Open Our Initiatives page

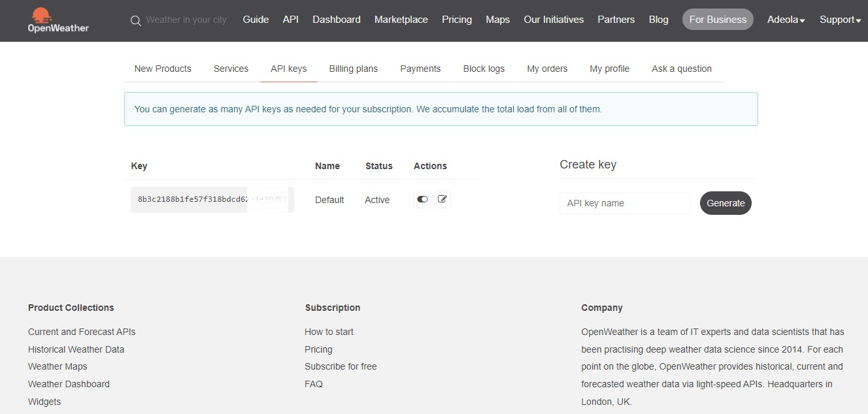pos(554,20)
